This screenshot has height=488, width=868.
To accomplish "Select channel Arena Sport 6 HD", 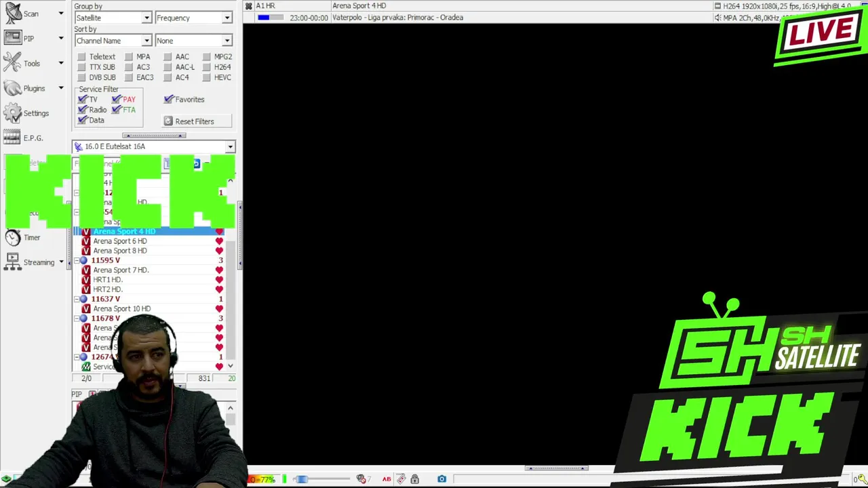I will point(120,241).
